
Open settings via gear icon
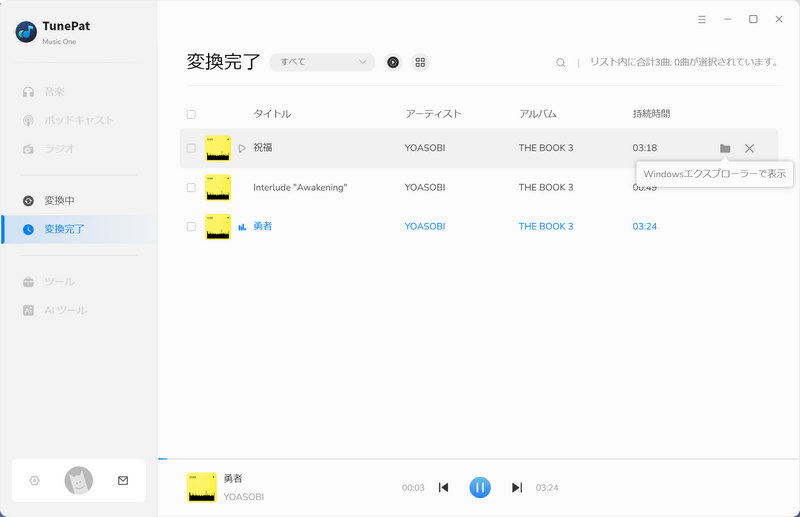pos(35,480)
